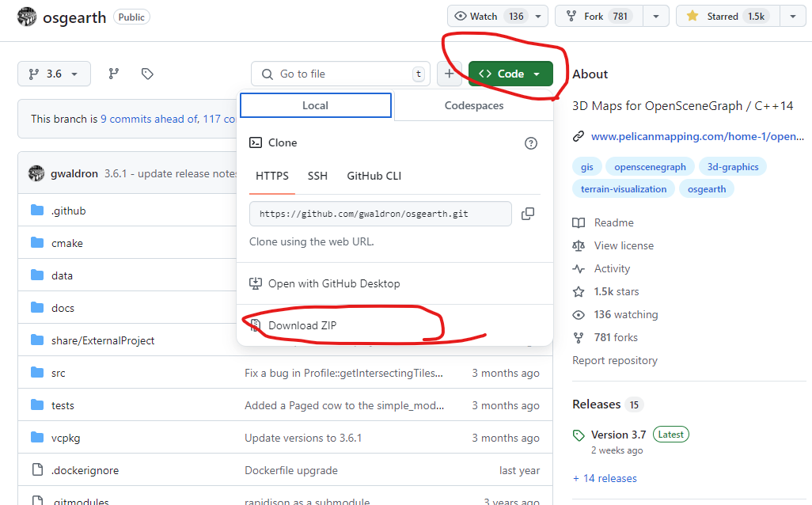Copy the HTTPS clone URL
Viewport: 812px width, 505px height.
tap(528, 214)
